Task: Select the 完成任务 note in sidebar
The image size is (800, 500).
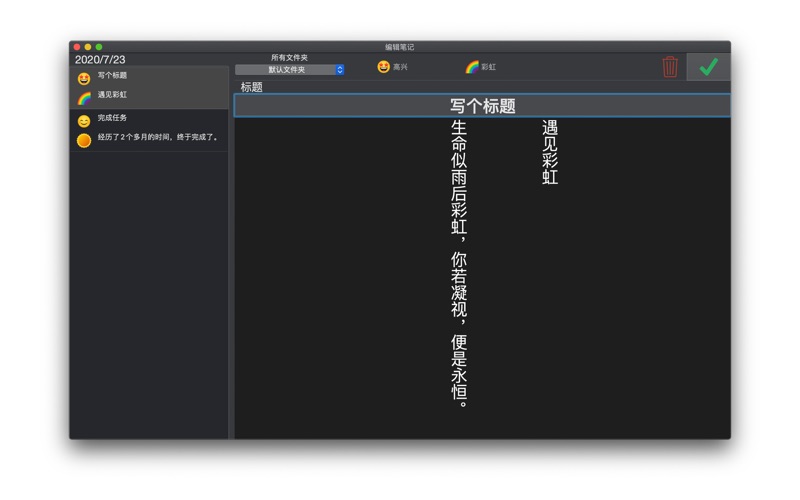Action: (x=112, y=118)
